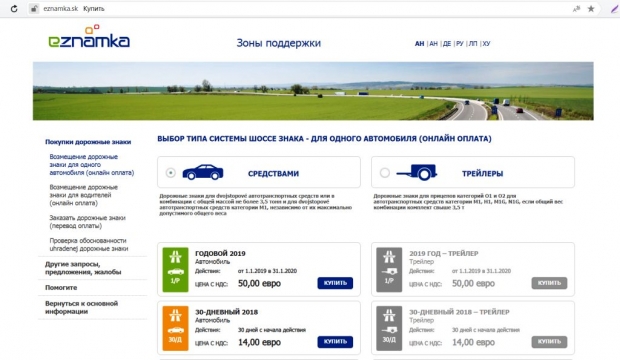Bookmark this page with the star icon

[x=591, y=9]
